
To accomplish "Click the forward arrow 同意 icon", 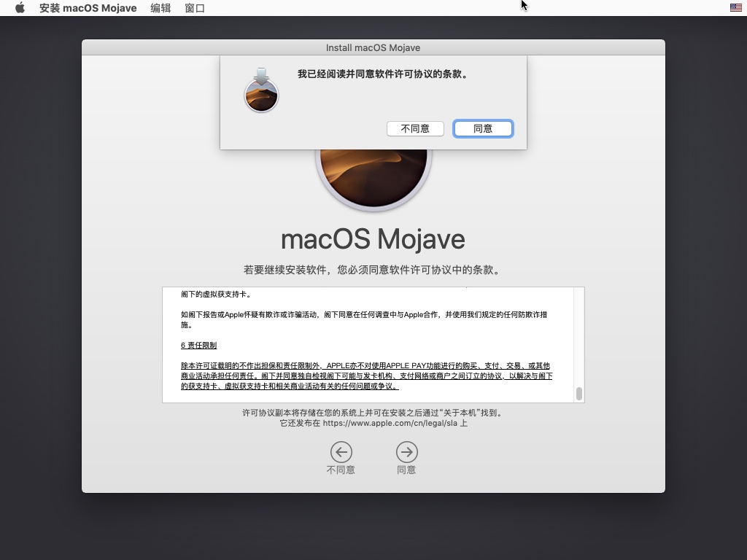I will tap(407, 452).
